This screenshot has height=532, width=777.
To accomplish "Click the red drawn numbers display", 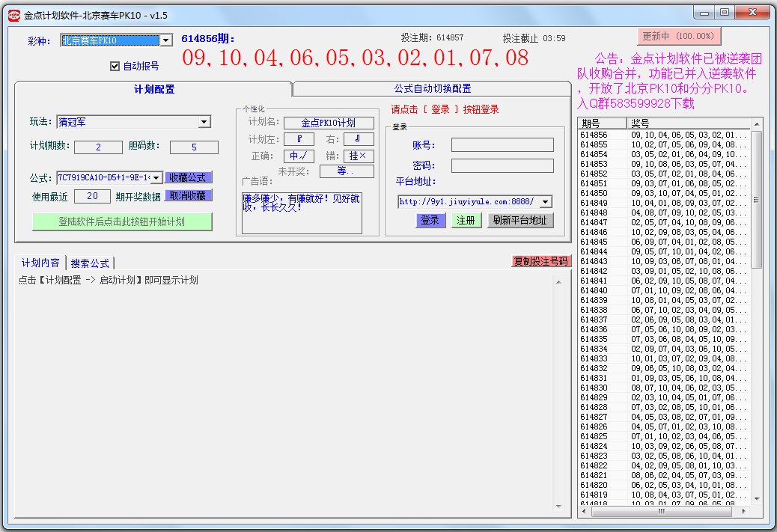I will [356, 58].
